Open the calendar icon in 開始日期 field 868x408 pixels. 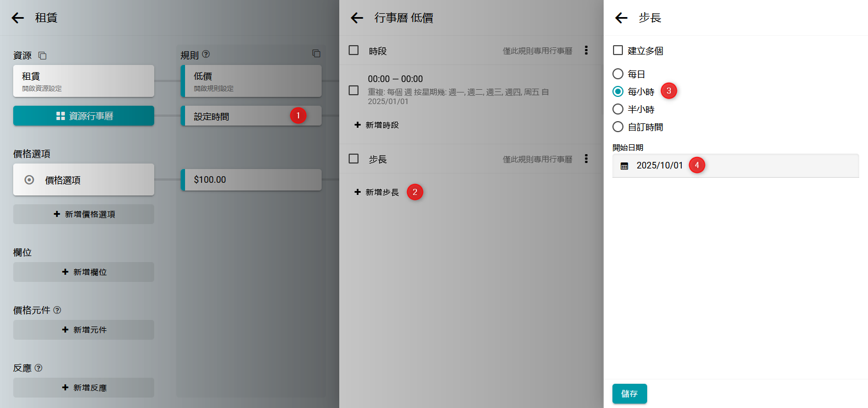[x=625, y=166]
